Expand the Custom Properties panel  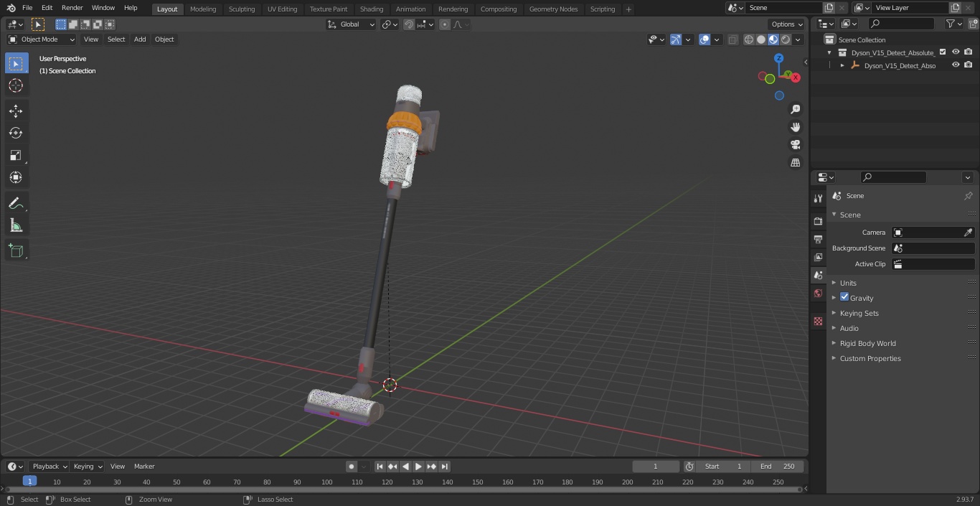870,358
